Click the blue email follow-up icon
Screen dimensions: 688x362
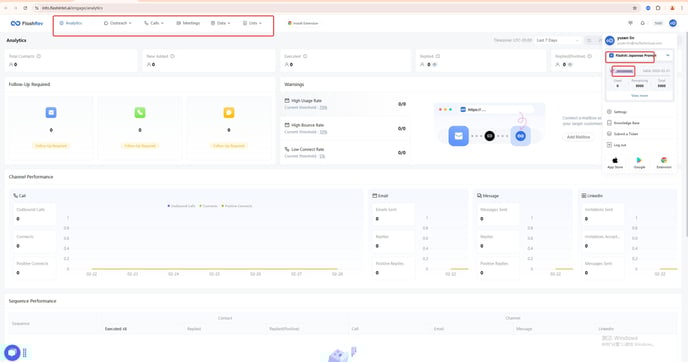pyautogui.click(x=51, y=113)
